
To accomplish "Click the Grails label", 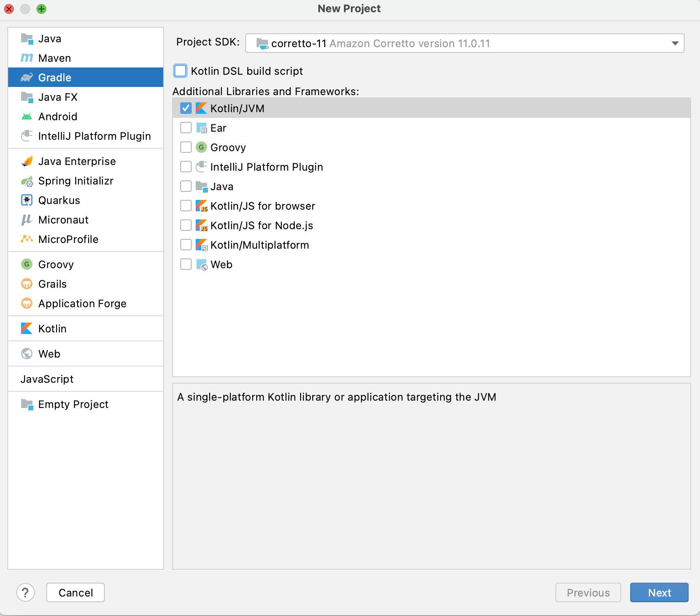I will 52,284.
